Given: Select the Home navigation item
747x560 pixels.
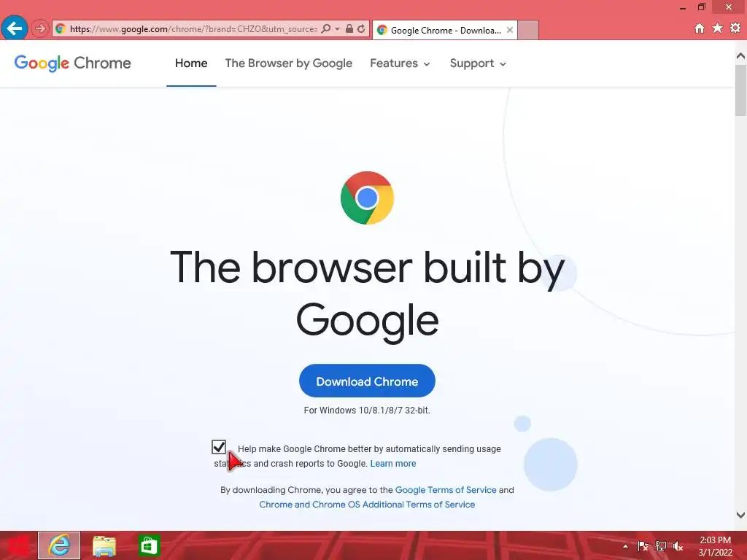Looking at the screenshot, I should 191,63.
